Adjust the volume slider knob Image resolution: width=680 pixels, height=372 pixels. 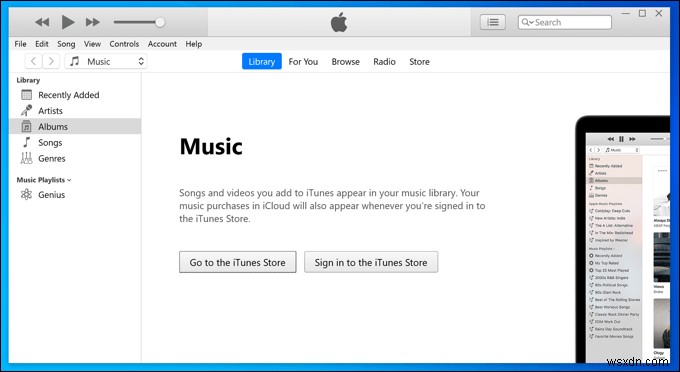pyautogui.click(x=160, y=22)
